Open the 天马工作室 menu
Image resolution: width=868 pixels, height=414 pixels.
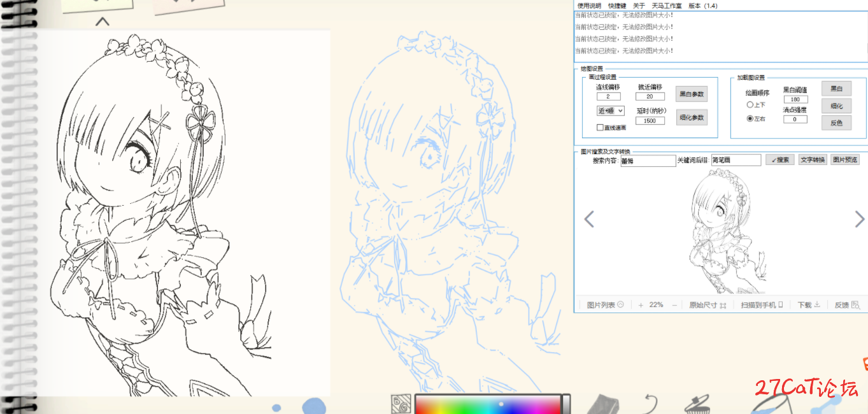(667, 5)
